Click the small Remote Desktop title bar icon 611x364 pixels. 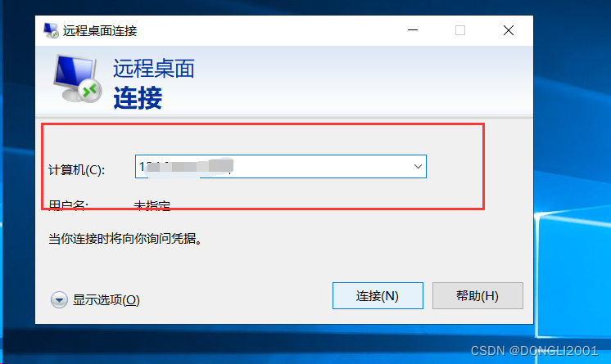point(51,30)
